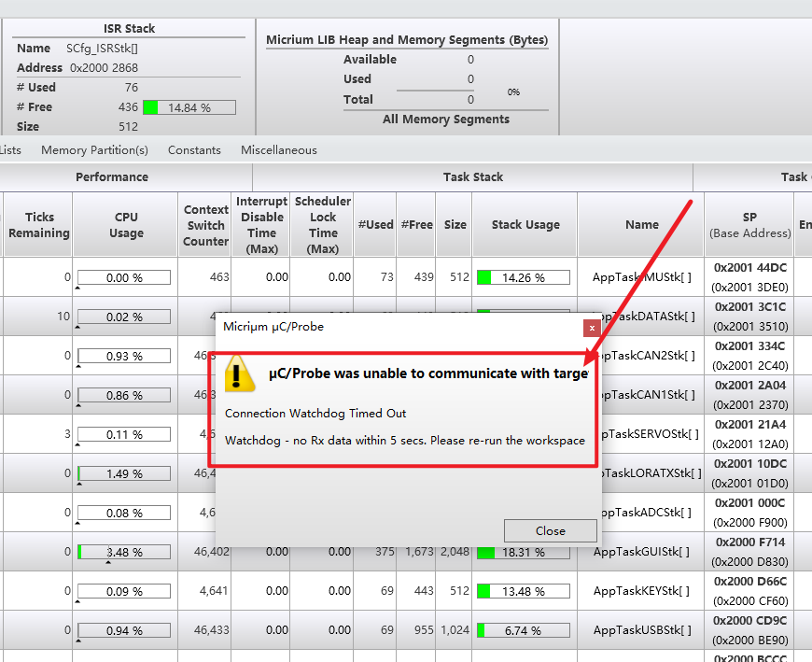Switch to the Constants tab

[194, 150]
